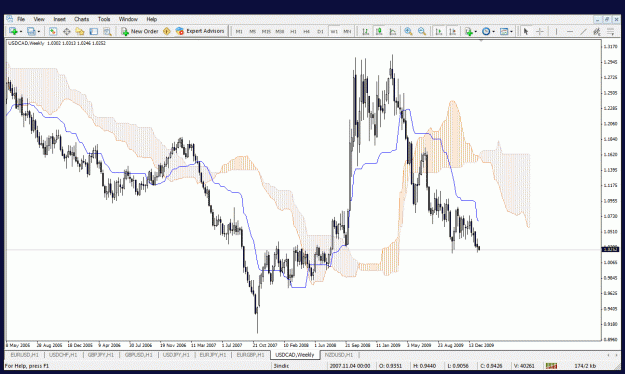Toggle the Market Watch window icon
Image resolution: width=625 pixels, height=374 pixels.
(x=53, y=31)
